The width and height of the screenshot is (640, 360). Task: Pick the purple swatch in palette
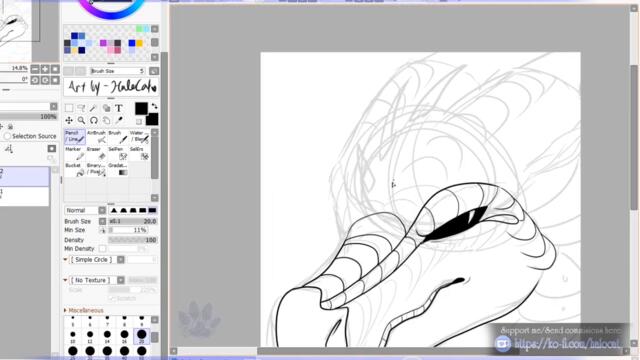click(x=103, y=43)
